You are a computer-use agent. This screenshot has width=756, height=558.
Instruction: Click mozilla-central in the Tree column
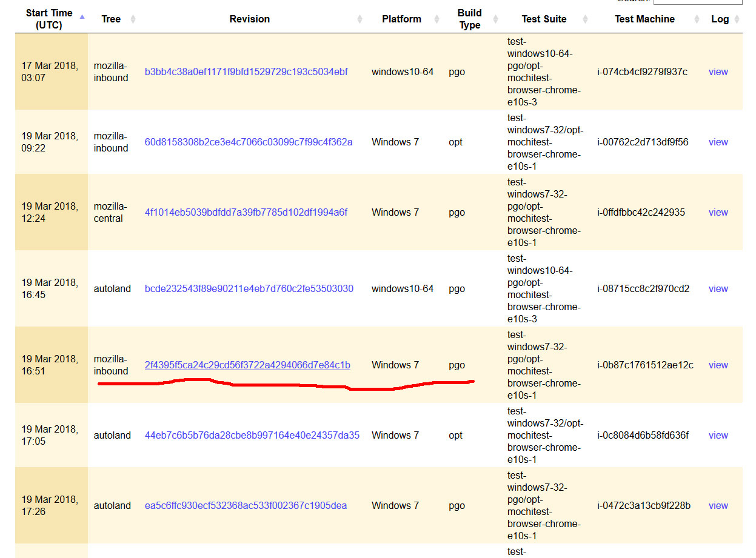click(x=110, y=212)
